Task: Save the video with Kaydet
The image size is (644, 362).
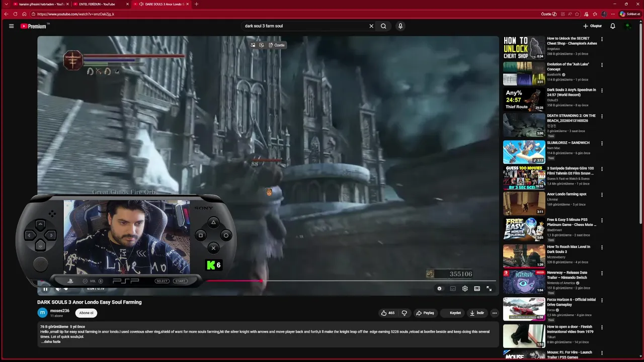Action: (x=452, y=313)
